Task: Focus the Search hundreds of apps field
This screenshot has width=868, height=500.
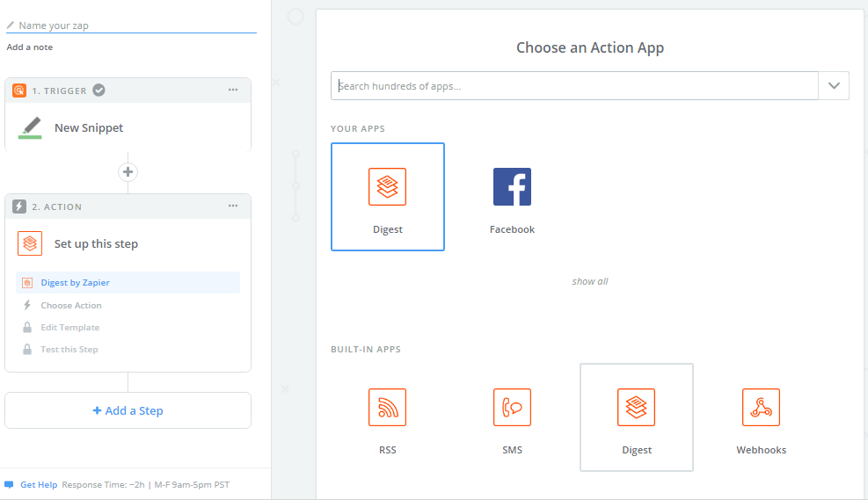Action: (575, 86)
